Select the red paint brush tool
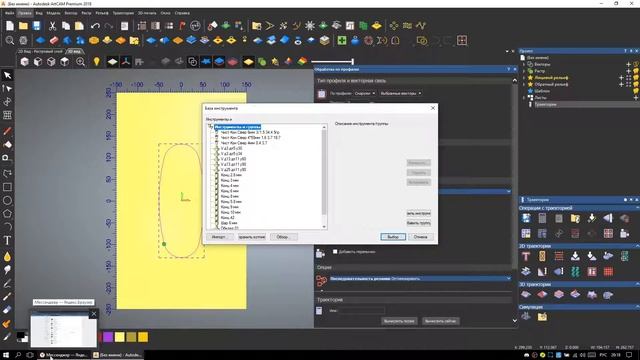This screenshot has width=640, height=360. [x=7, y=131]
